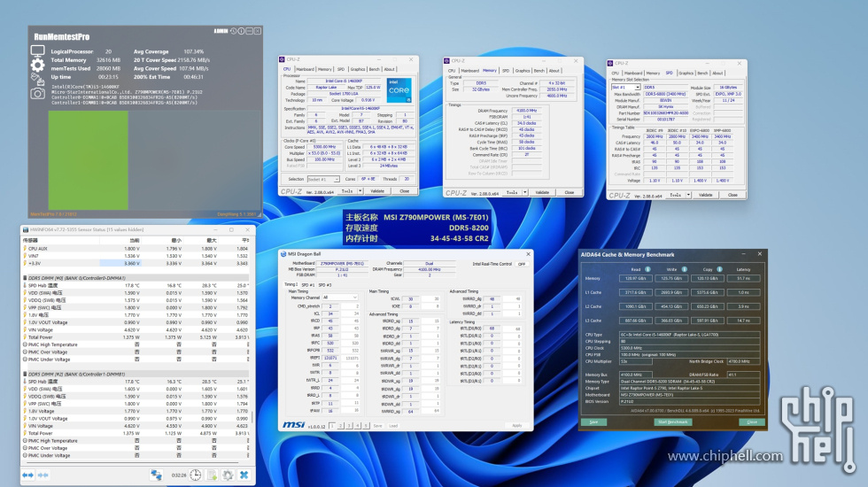Select About tab in CPU-Z SPD window
The image size is (868, 487).
717,73
